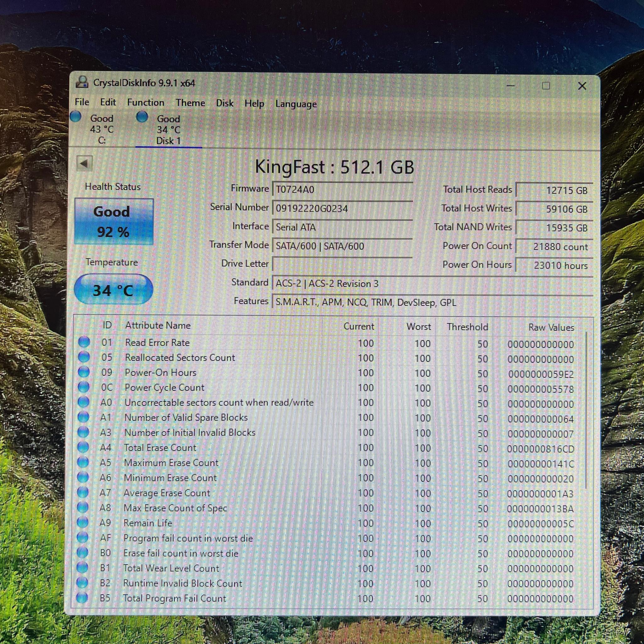Screen dimensions: 644x644
Task: Select the Remain Life attribute name
Action: click(148, 523)
